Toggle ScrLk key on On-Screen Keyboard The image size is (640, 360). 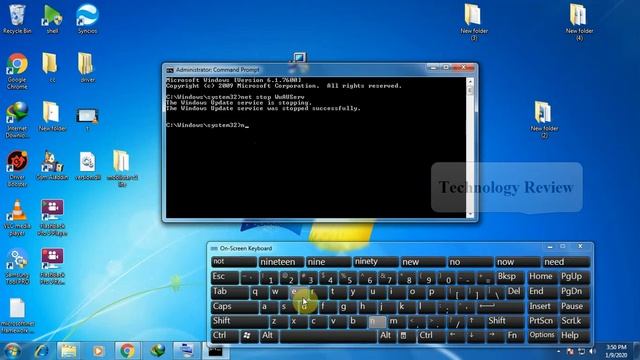tap(575, 321)
